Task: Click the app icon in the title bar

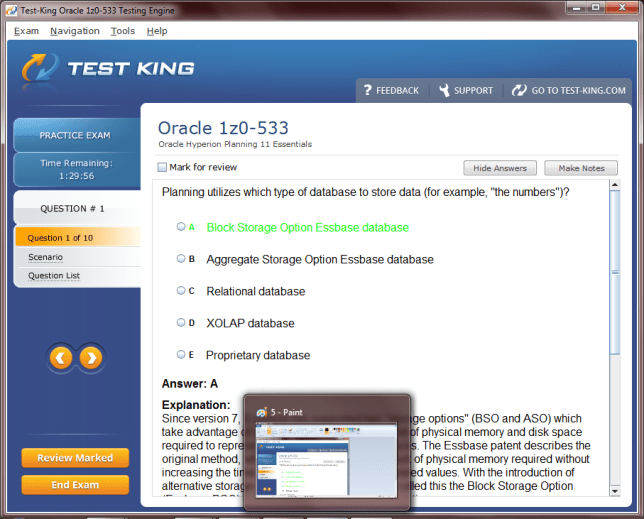Action: click(12, 10)
